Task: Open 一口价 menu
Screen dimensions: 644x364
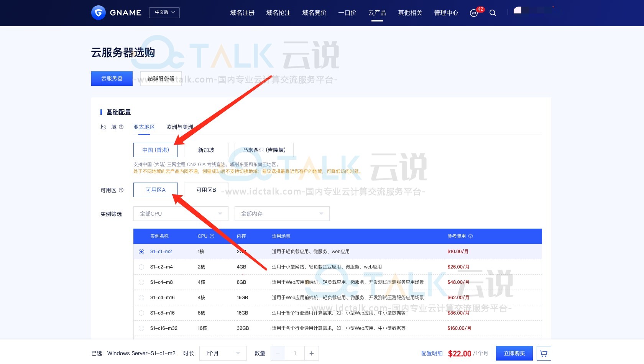Action: click(x=347, y=13)
